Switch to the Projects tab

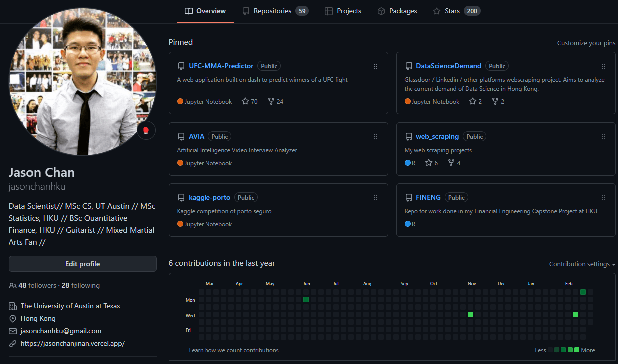pyautogui.click(x=343, y=11)
